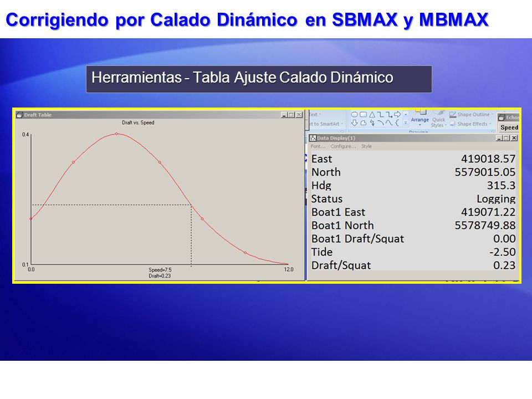Click the Shape Effects icon

[452, 124]
